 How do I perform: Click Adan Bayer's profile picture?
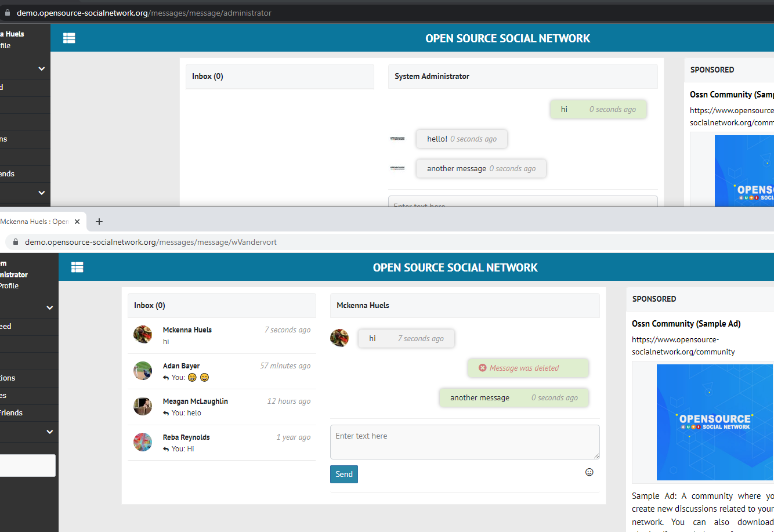143,371
